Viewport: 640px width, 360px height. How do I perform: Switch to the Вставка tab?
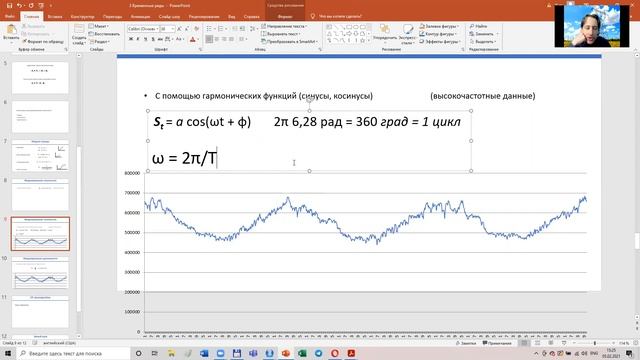click(x=55, y=17)
